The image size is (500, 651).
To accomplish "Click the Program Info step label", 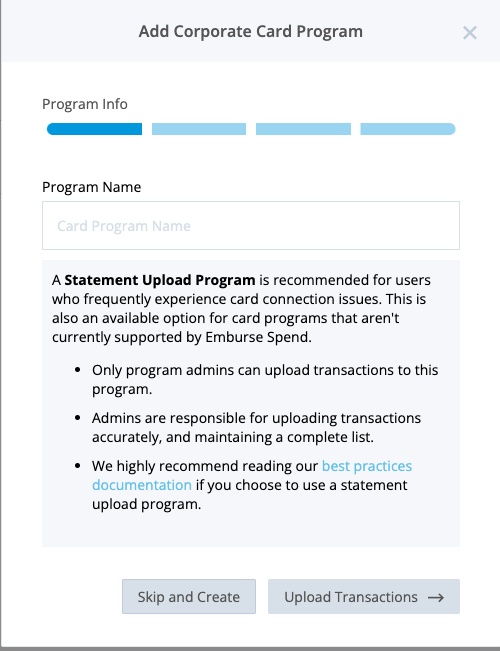I will click(x=85, y=104).
